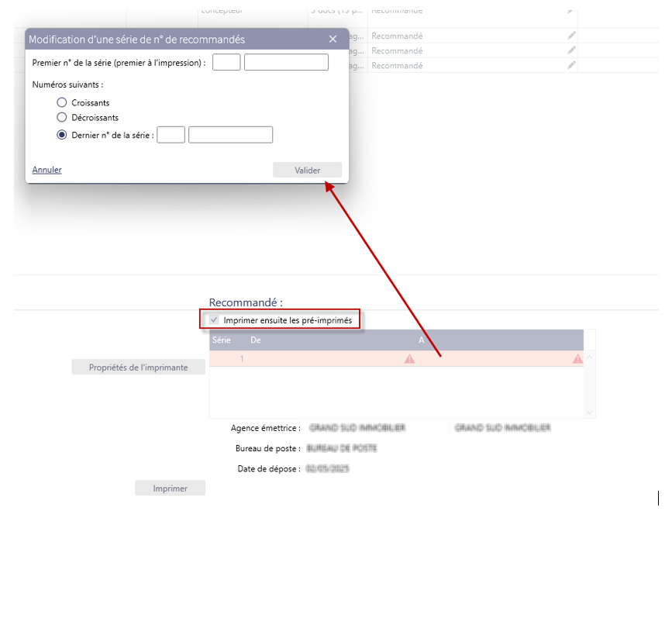This screenshot has height=621, width=672.
Task: Select série row 1 in the Recommandé table
Action: (x=310, y=359)
